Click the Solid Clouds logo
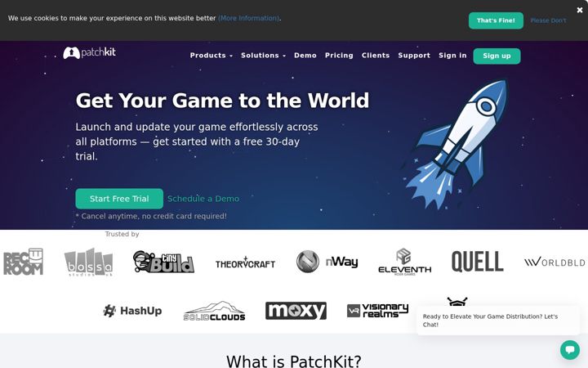The height and width of the screenshot is (368, 588). (x=214, y=311)
